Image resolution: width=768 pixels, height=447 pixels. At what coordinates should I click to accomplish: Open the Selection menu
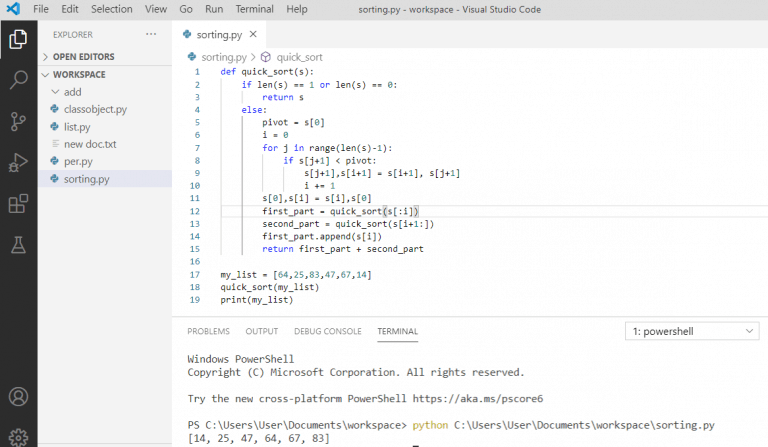[x=112, y=9]
